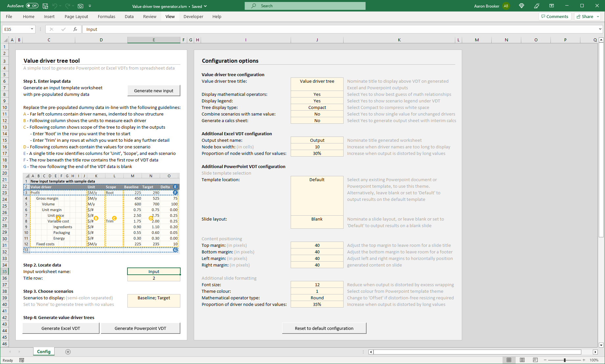
Task: Click vertical scrollbar up arrow
Action: tap(601, 40)
